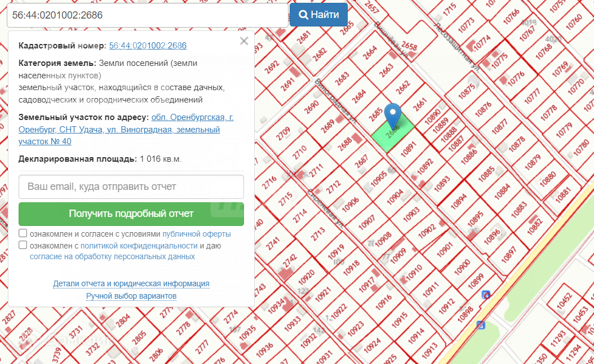The image size is (594, 364).
Task: Select parcel 10905 on the map
Action: coord(379,179)
